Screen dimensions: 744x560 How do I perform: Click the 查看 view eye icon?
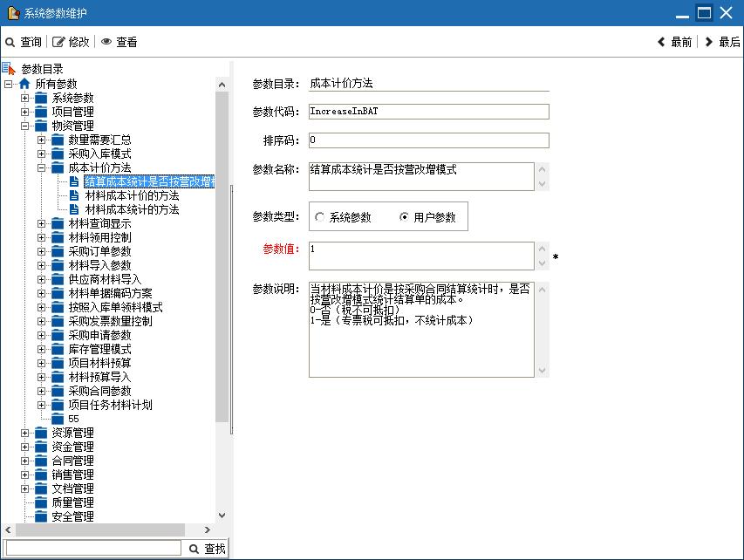106,42
